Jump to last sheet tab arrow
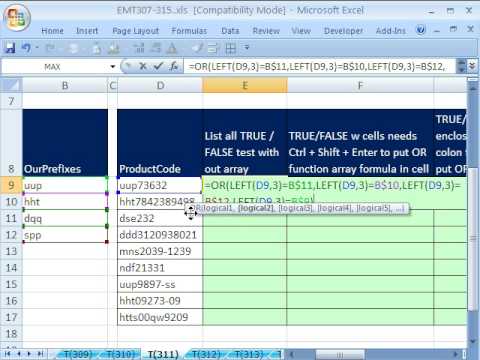This screenshot has height=360, width=480. (41, 353)
